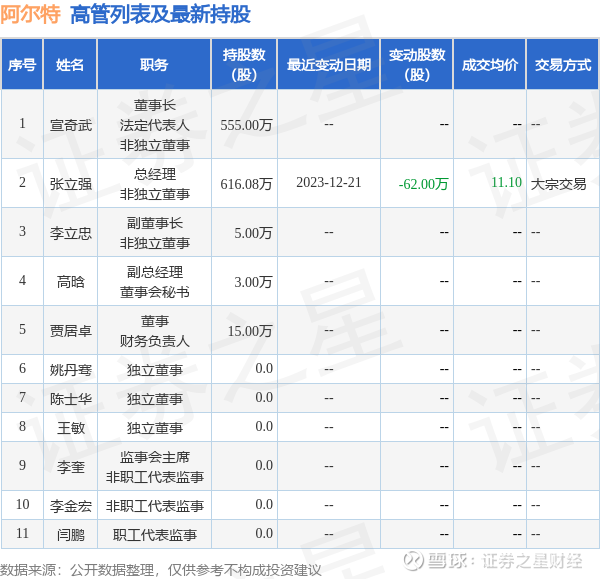Click holding value 616.08万

[x=246, y=184]
